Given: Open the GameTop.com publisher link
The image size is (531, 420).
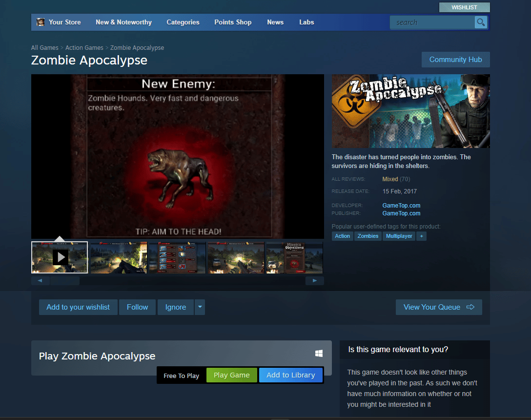Looking at the screenshot, I should [x=401, y=213].
